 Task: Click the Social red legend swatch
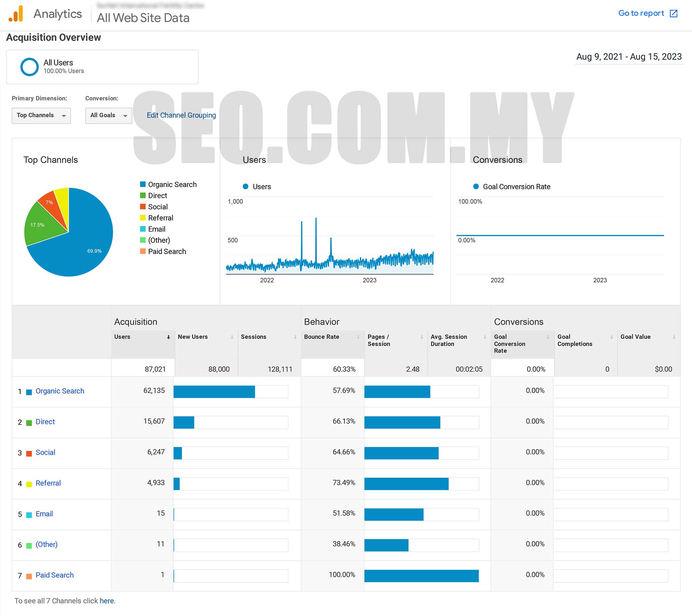[x=143, y=206]
